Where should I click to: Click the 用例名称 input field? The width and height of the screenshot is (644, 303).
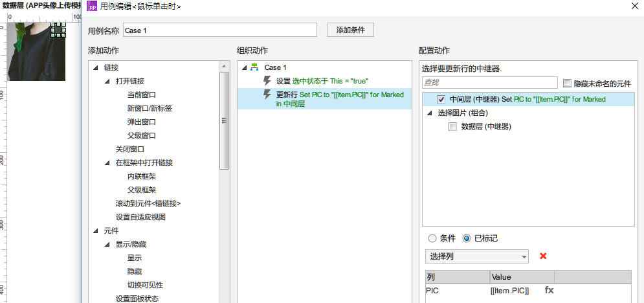click(219, 30)
